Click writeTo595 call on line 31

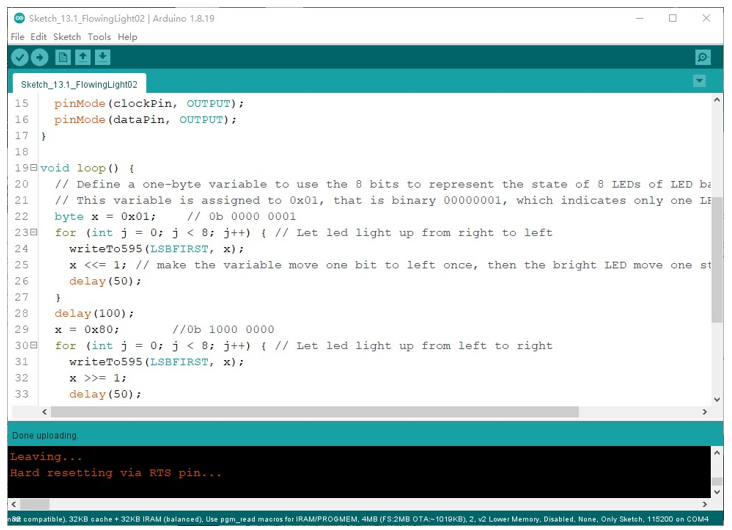(156, 362)
